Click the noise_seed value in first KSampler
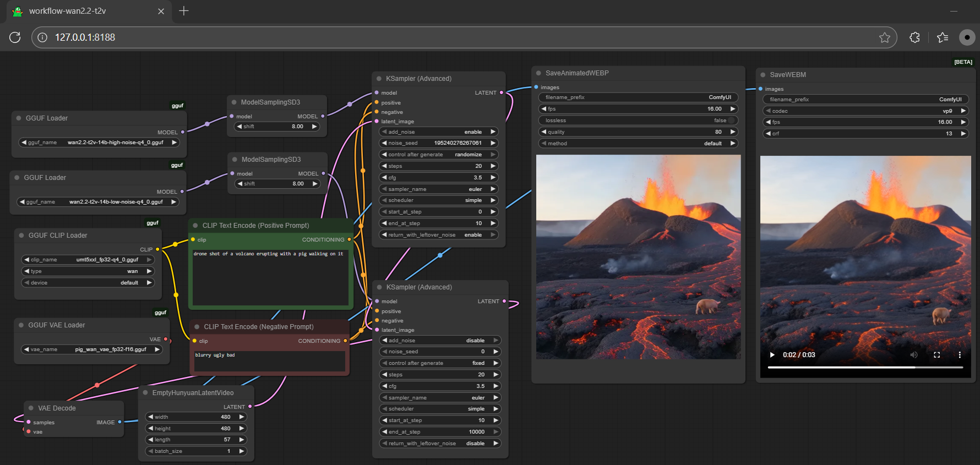Viewport: 980px width, 465px height. (458, 143)
